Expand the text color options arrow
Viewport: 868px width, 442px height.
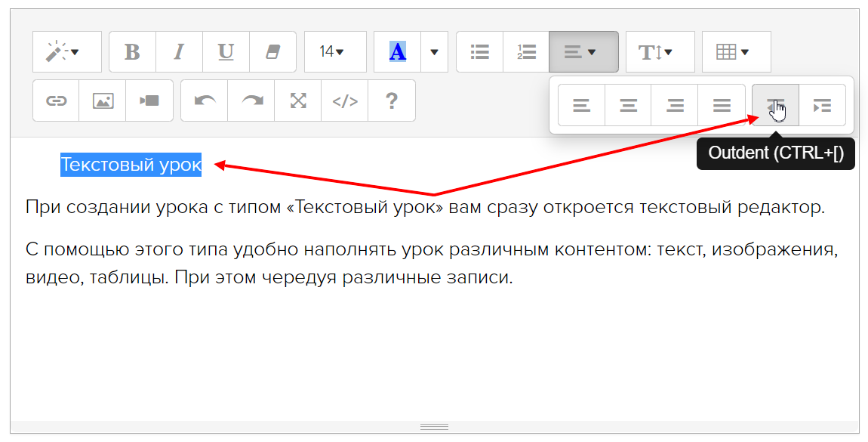pos(434,52)
